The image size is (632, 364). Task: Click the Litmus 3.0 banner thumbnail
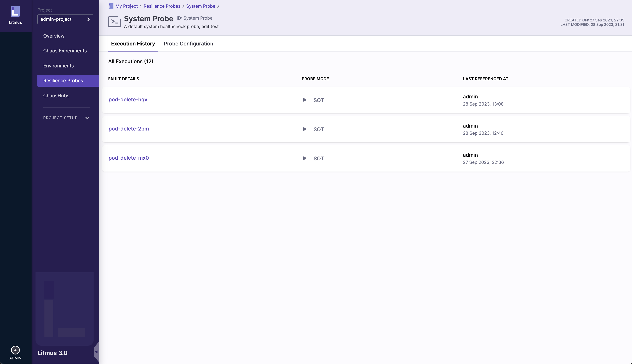65,308
